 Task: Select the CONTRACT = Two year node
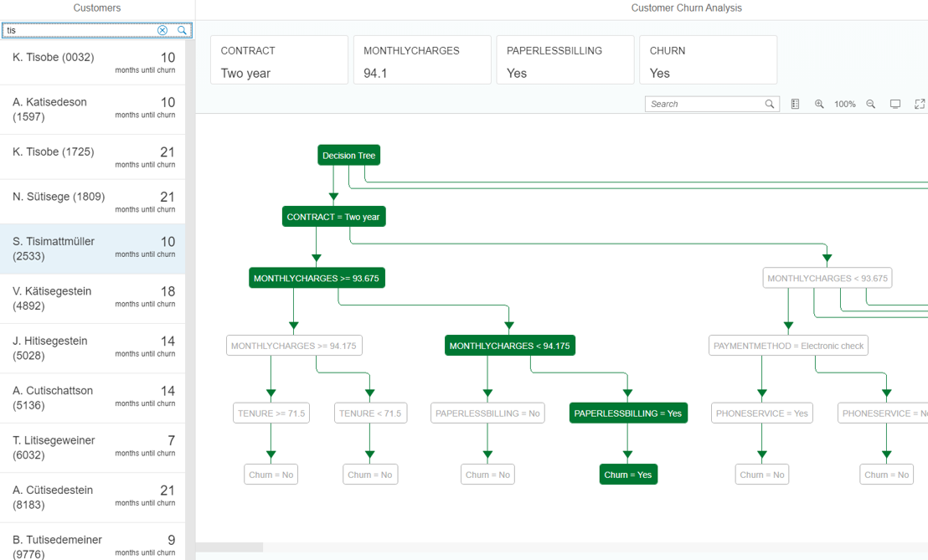[333, 217]
